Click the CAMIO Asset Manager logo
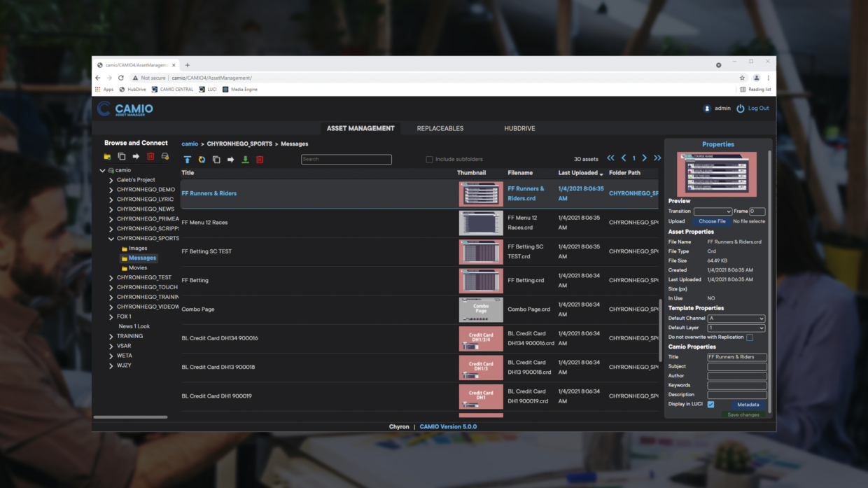Viewport: 868px width, 488px height. 125,109
